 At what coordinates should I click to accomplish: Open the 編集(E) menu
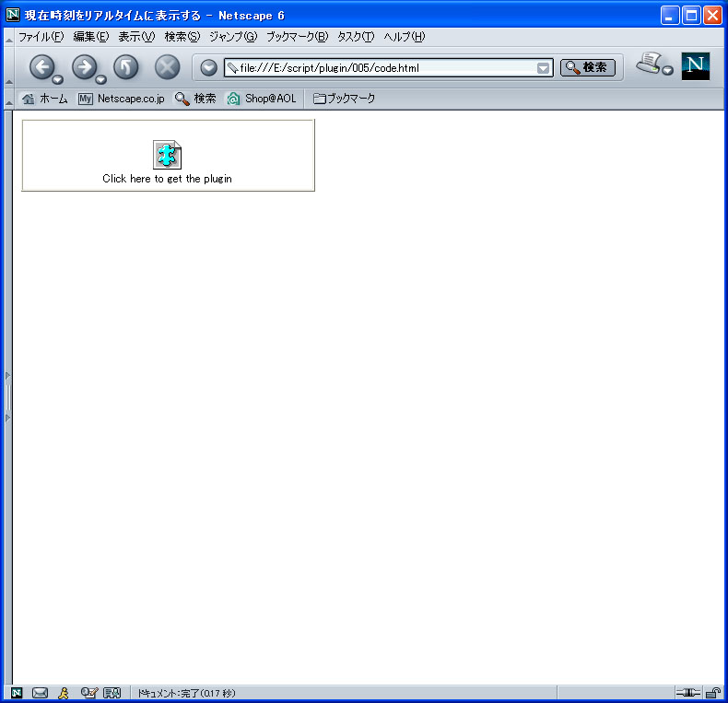pyautogui.click(x=91, y=37)
